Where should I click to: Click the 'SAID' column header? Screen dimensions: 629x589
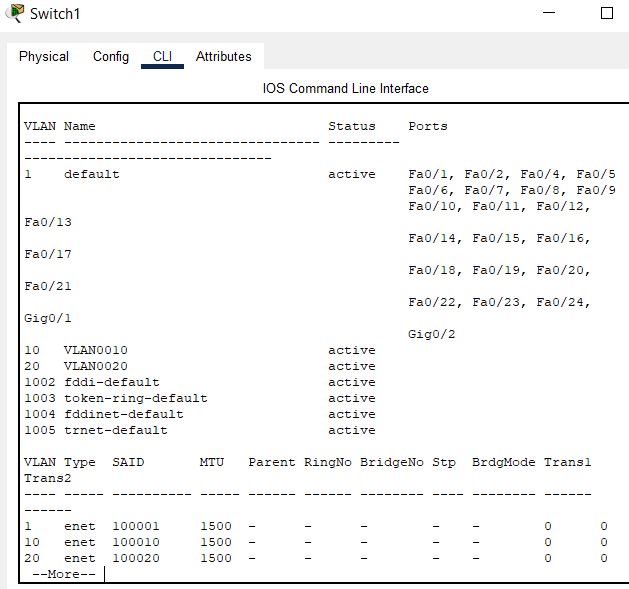point(128,462)
